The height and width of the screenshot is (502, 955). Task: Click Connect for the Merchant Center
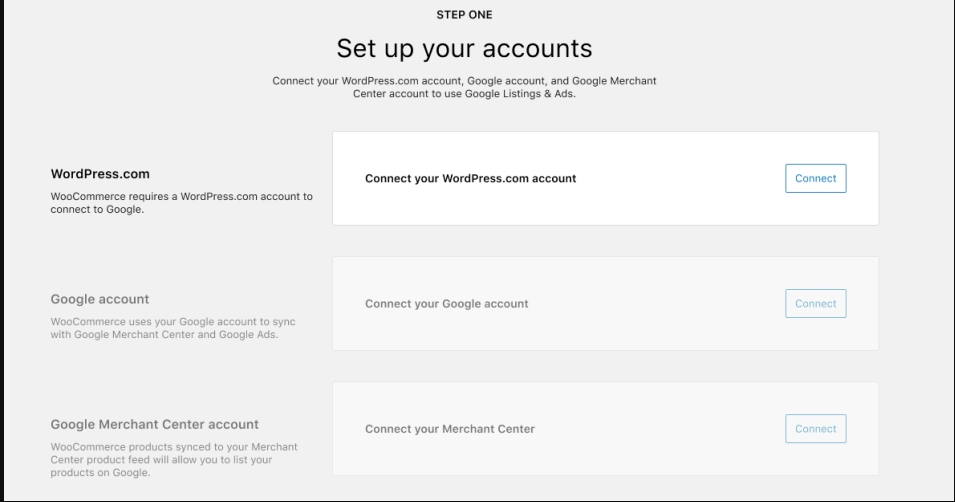[816, 429]
